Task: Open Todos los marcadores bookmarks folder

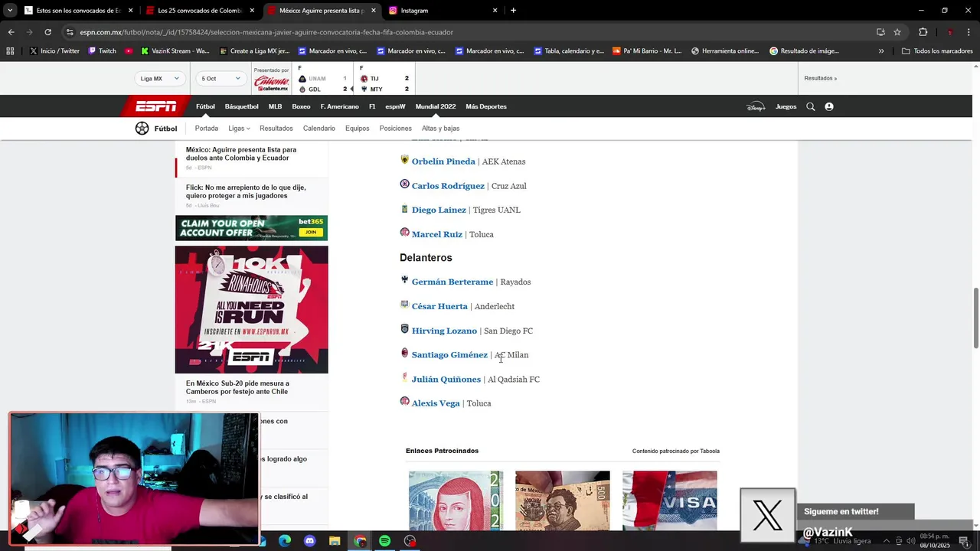Action: click(937, 51)
